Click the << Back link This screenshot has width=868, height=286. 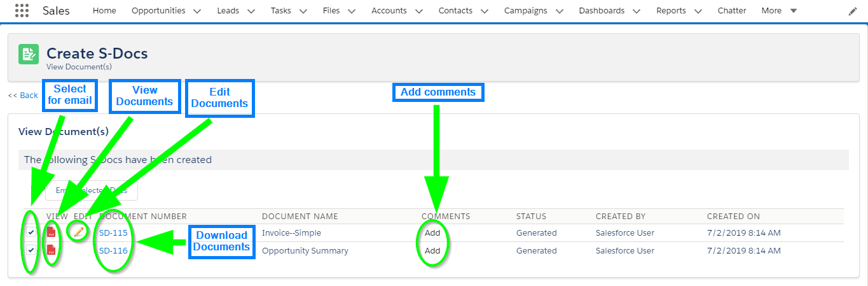[23, 96]
